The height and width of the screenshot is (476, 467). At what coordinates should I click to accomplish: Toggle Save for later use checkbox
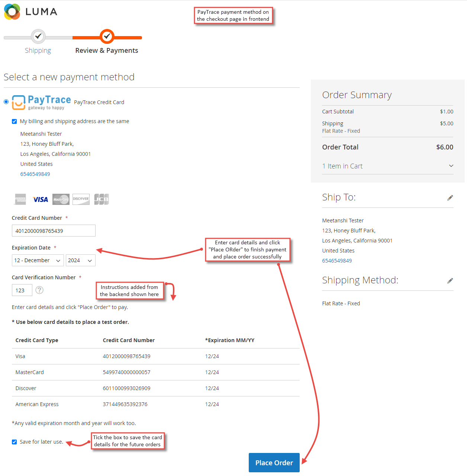15,442
